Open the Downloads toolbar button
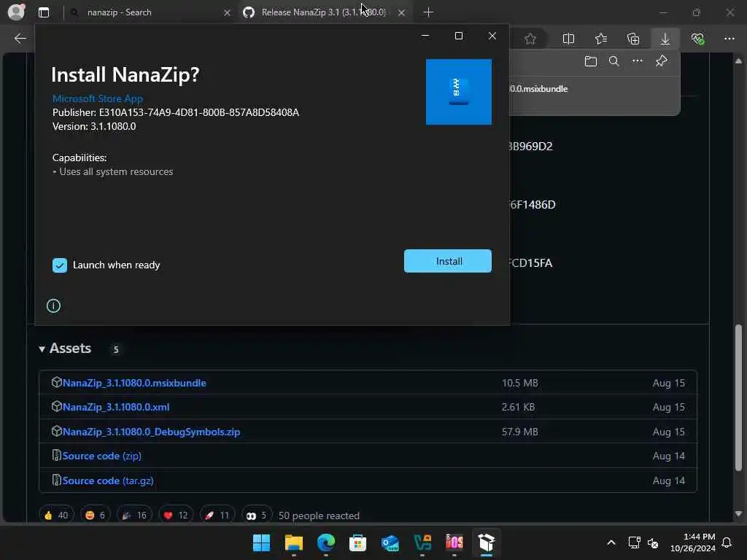The height and width of the screenshot is (560, 747). point(665,39)
